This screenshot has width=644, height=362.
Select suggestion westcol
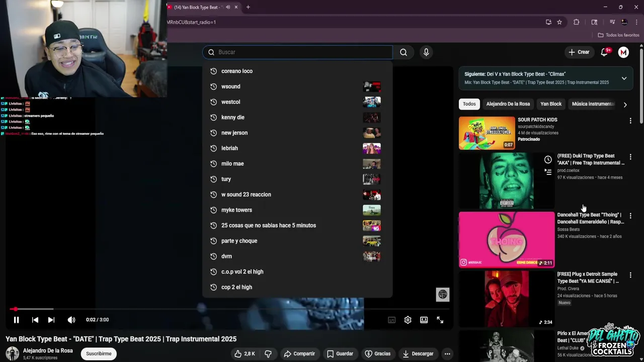297,102
